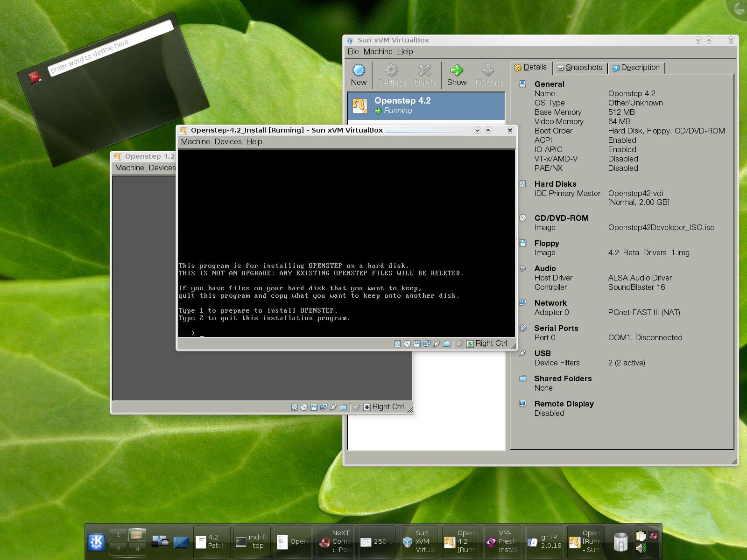Open the shared folders icon in VM status bar

[x=447, y=344]
